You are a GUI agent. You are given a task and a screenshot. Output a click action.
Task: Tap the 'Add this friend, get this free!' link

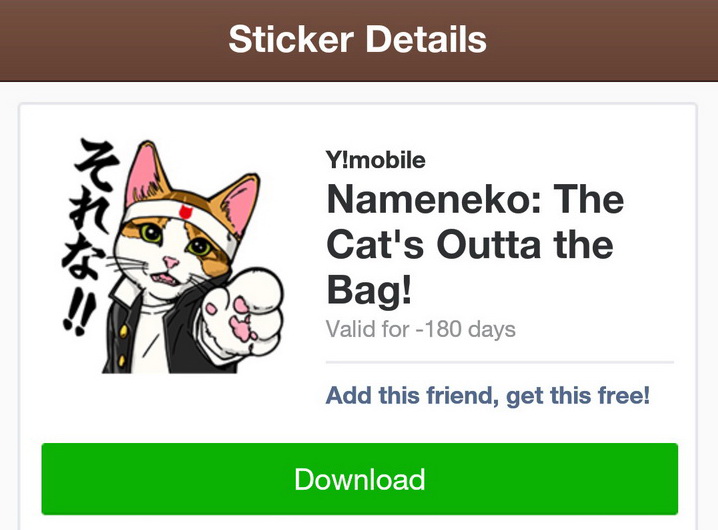click(x=488, y=395)
